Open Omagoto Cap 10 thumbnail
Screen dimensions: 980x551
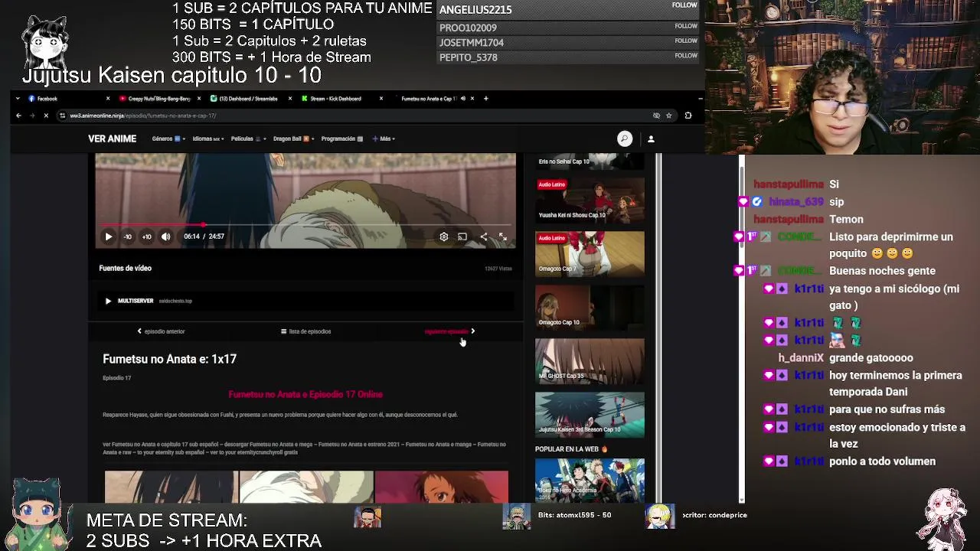click(590, 307)
